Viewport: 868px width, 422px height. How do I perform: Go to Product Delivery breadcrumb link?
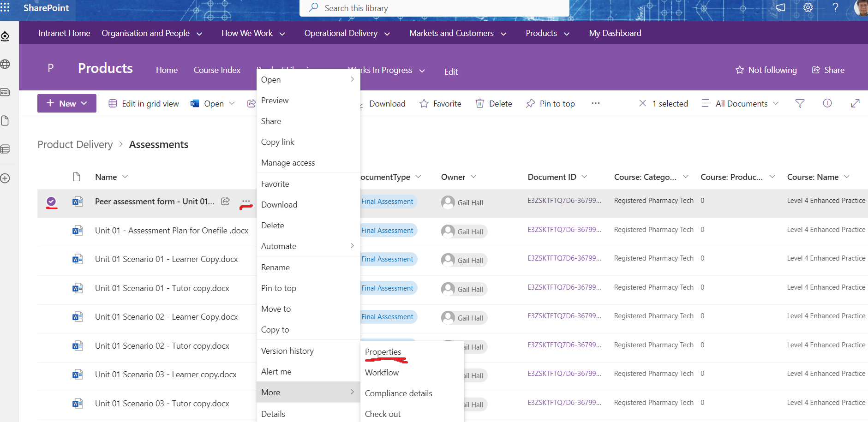(75, 145)
